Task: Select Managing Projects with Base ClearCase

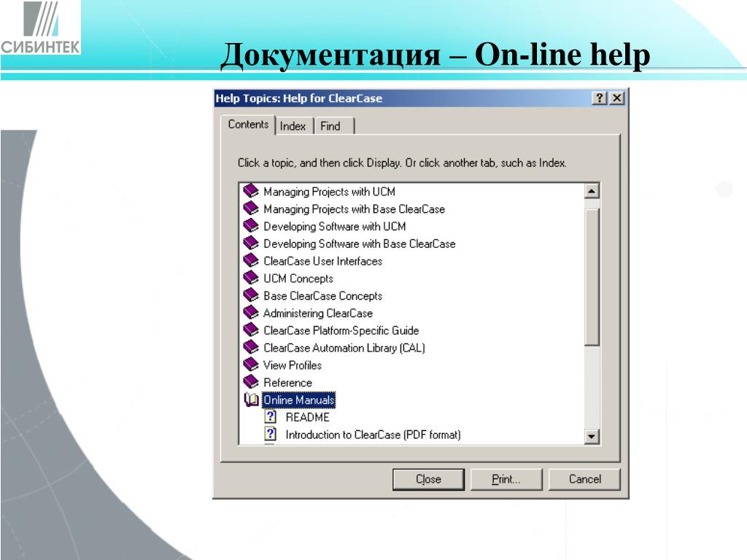Action: 354,209
